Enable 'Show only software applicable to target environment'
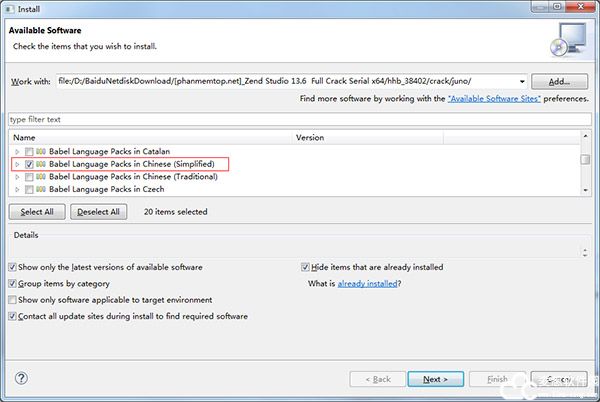This screenshot has width=600, height=402. (x=12, y=300)
